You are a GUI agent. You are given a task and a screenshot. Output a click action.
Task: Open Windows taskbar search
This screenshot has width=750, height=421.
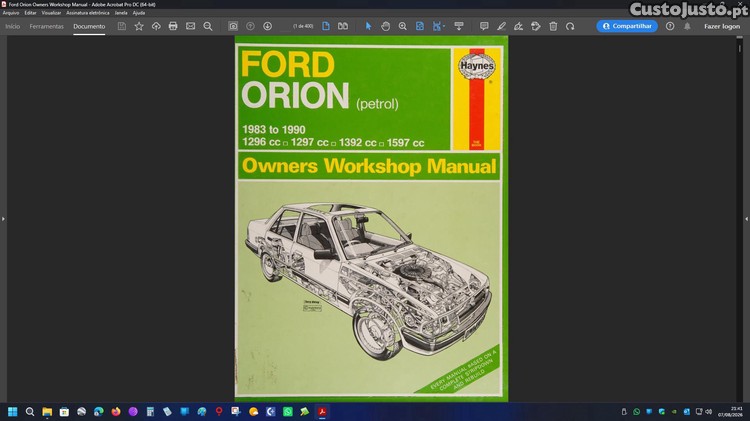tap(30, 411)
